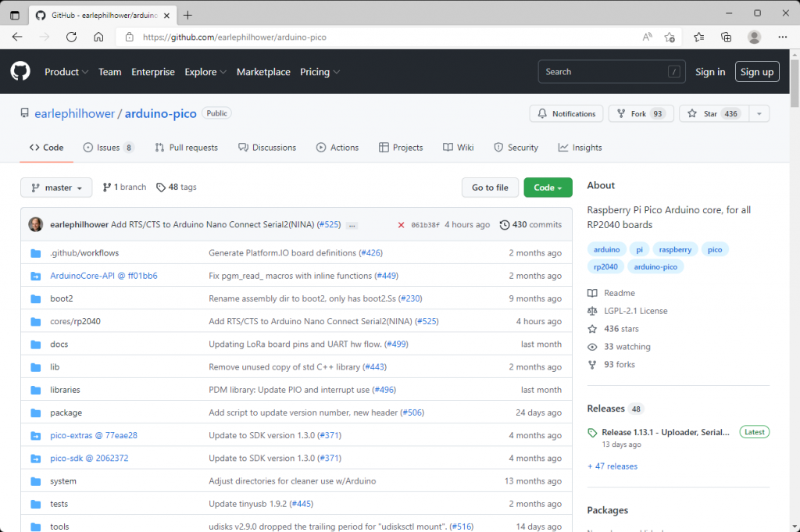View site info lock icon

pyautogui.click(x=130, y=37)
